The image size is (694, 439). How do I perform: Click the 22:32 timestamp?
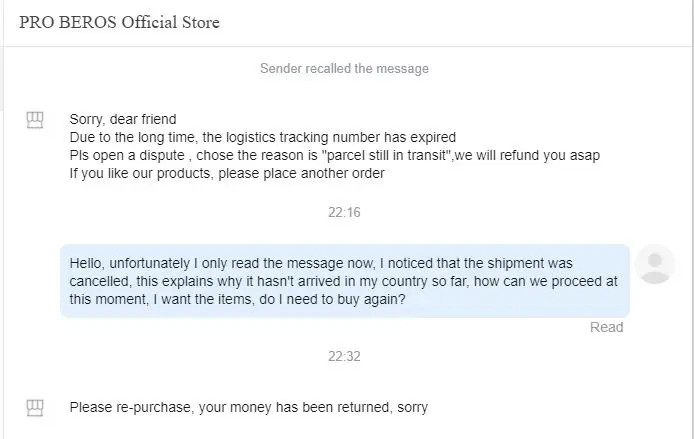(344, 356)
